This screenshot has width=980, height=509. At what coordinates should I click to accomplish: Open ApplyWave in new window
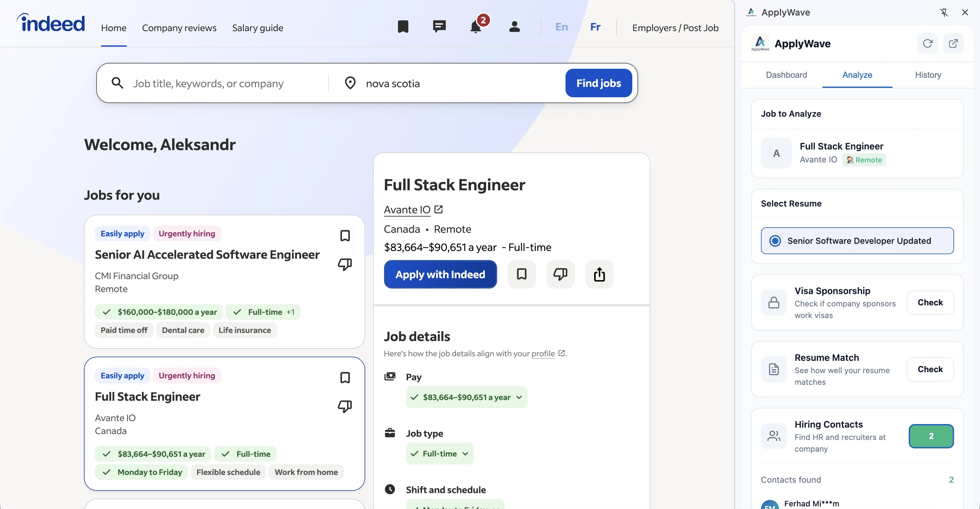pyautogui.click(x=953, y=43)
